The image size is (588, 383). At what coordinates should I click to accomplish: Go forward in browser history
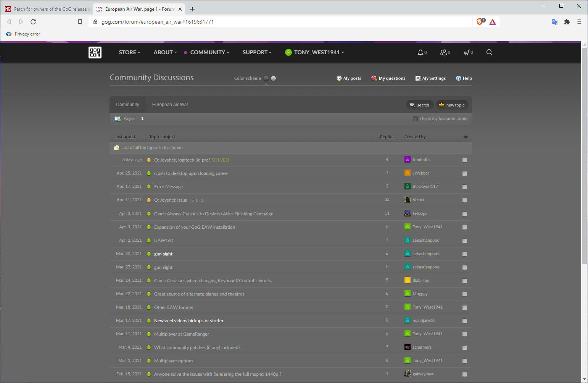(21, 22)
